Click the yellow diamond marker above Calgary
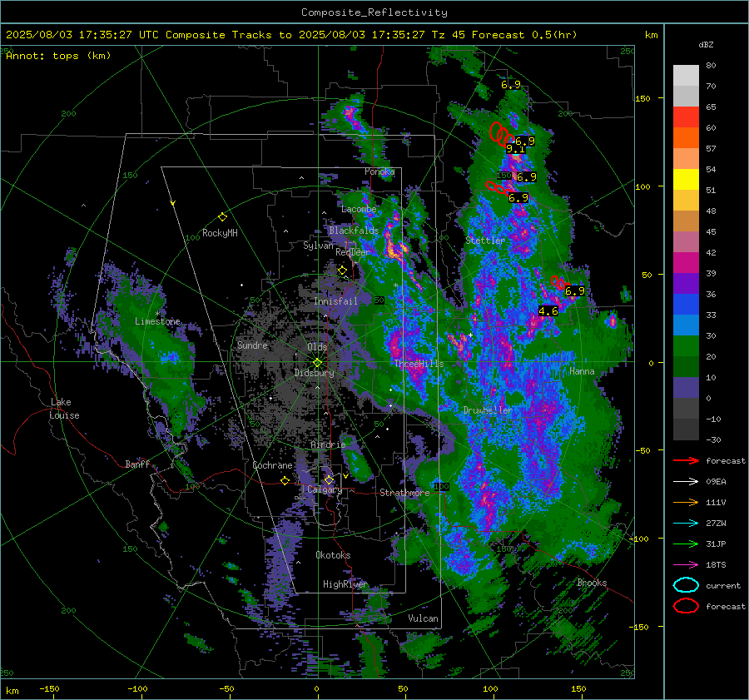 tap(329, 479)
